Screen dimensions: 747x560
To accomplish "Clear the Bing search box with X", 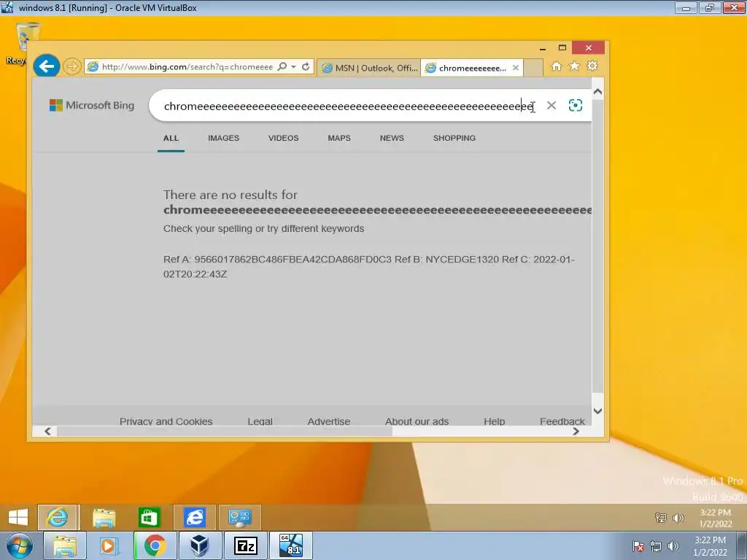I will click(551, 105).
